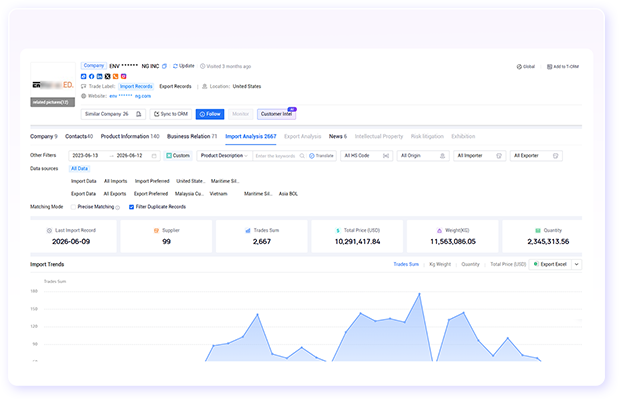Select the Export Records trade label
This screenshot has width=620, height=401.
point(175,86)
